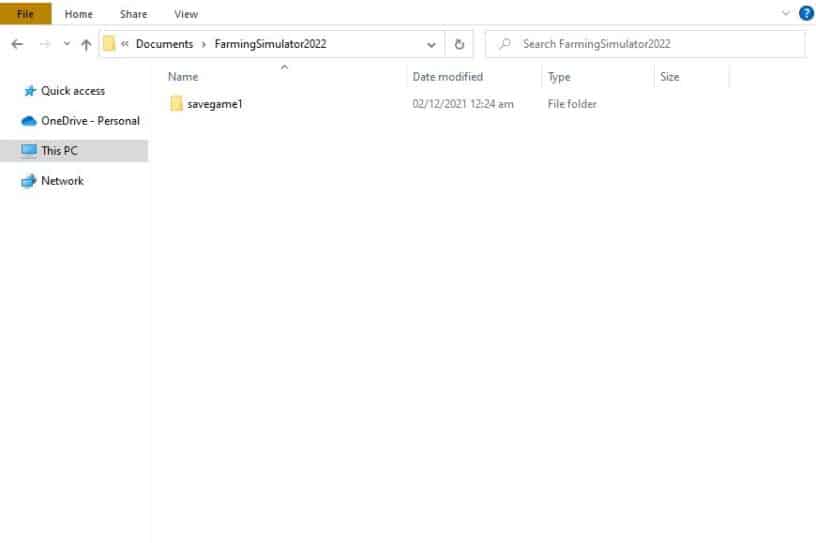Expand the ribbon with the chevron
The width and height of the screenshot is (816, 543).
(x=786, y=14)
